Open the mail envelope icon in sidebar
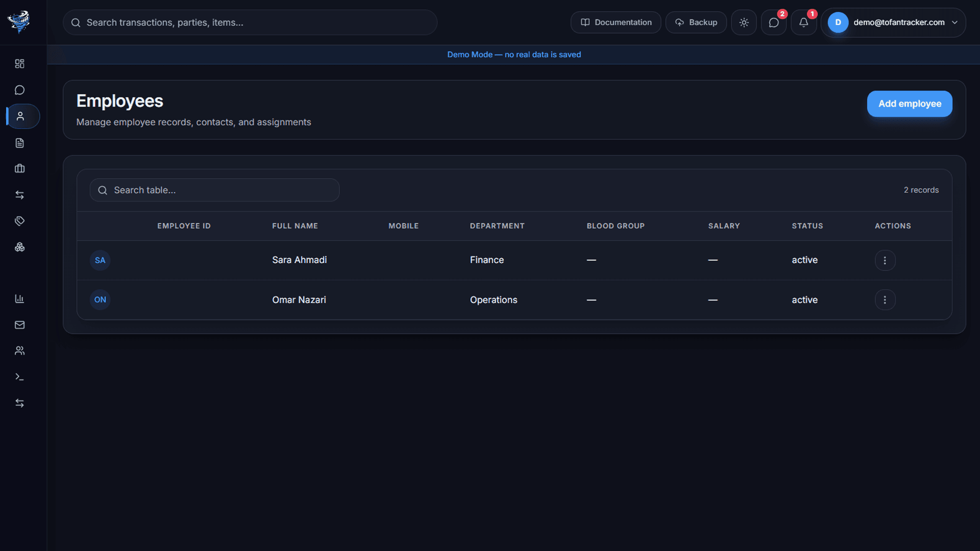 19,325
